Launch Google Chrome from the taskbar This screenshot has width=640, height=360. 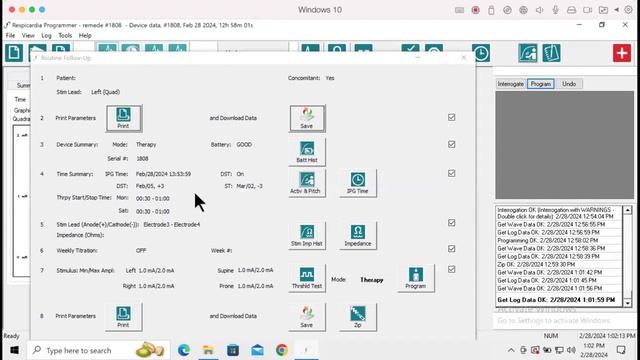[282, 350]
